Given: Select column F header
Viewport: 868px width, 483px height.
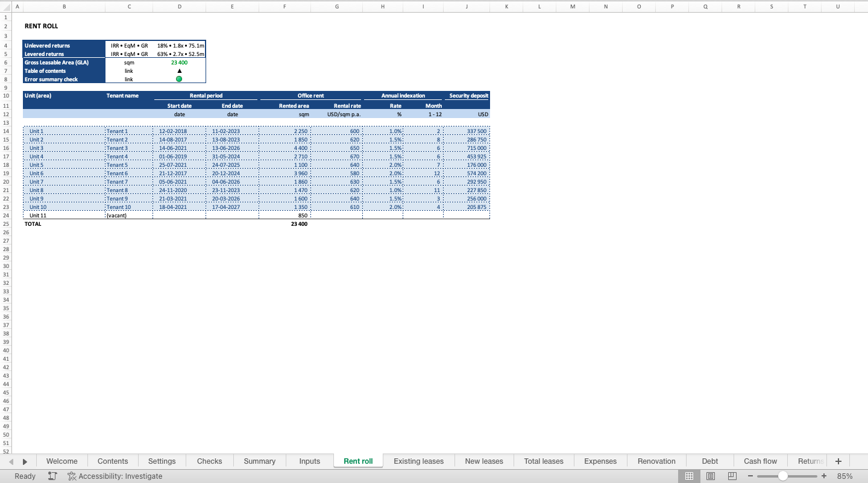Looking at the screenshot, I should 285,7.
